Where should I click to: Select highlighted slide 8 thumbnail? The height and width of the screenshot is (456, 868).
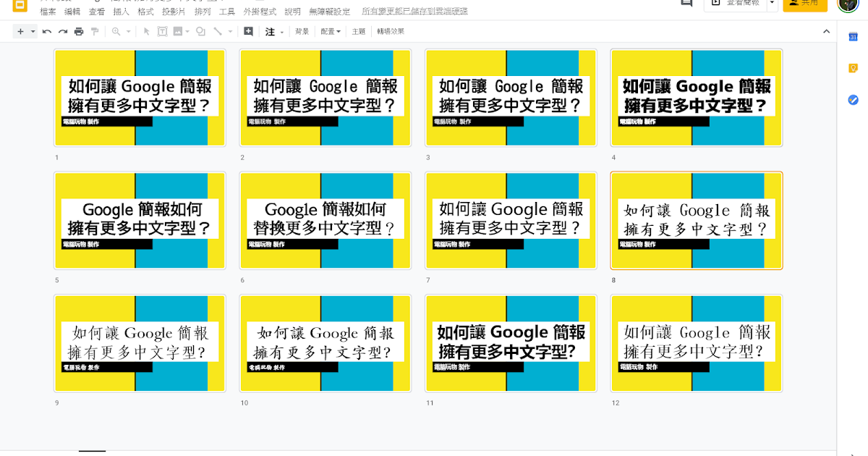coord(697,221)
